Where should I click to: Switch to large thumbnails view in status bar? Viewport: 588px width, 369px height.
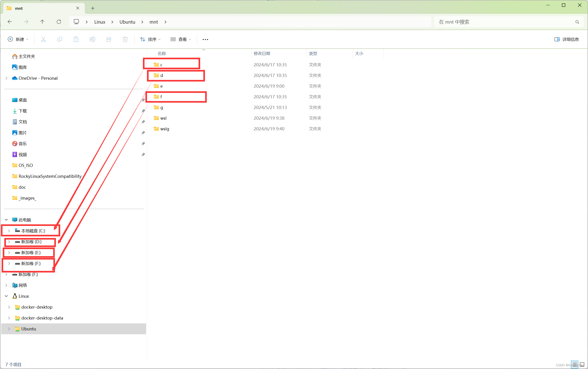click(582, 364)
